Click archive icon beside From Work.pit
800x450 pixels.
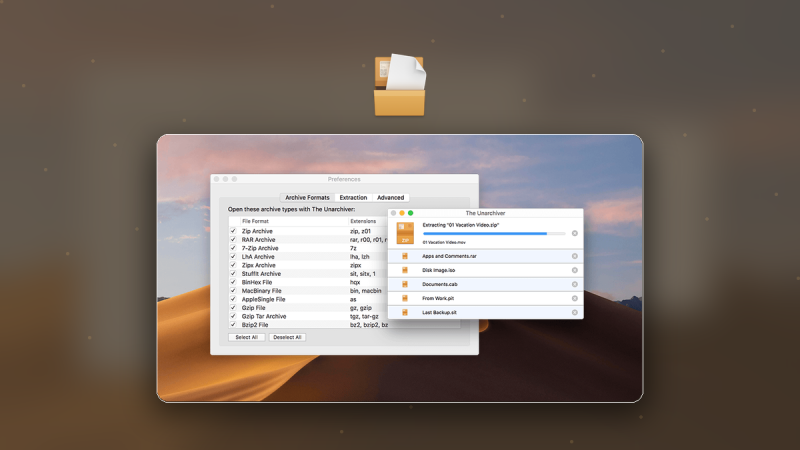click(x=405, y=298)
